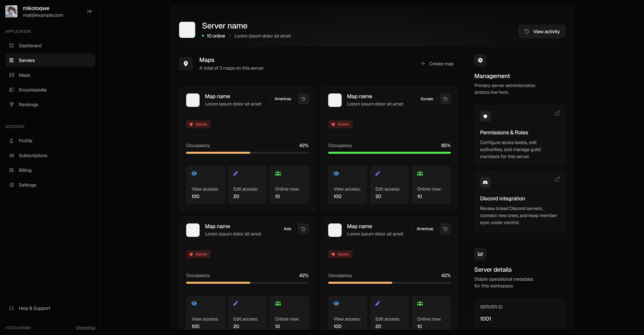Open Permissions & Roles external link icon

(x=557, y=113)
